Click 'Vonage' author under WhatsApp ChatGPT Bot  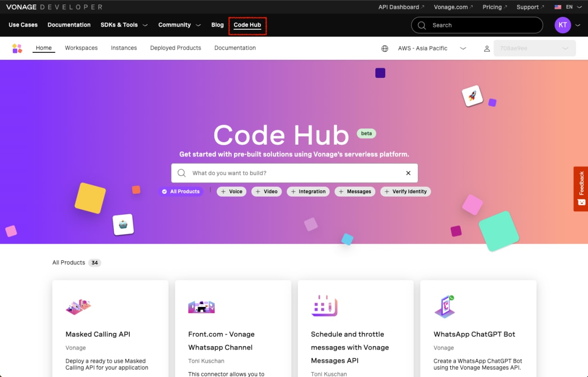coord(444,348)
